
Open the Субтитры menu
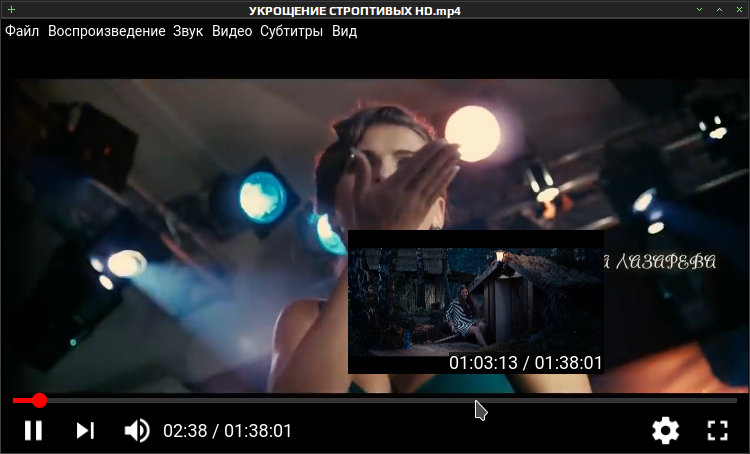pyautogui.click(x=291, y=31)
